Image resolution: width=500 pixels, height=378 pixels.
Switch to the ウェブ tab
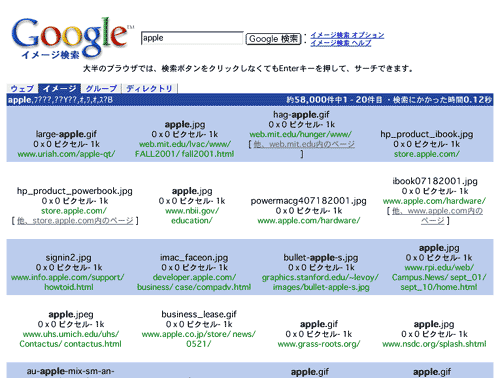coord(22,88)
